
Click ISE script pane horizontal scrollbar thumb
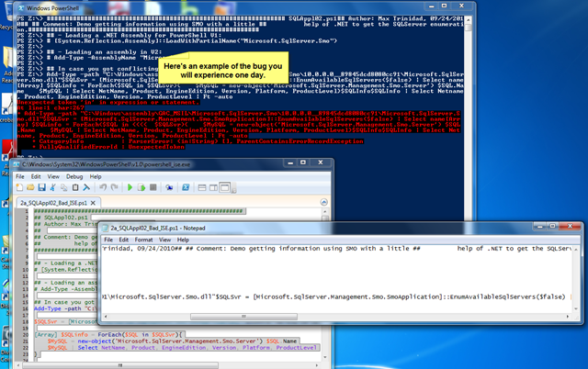coord(120,365)
